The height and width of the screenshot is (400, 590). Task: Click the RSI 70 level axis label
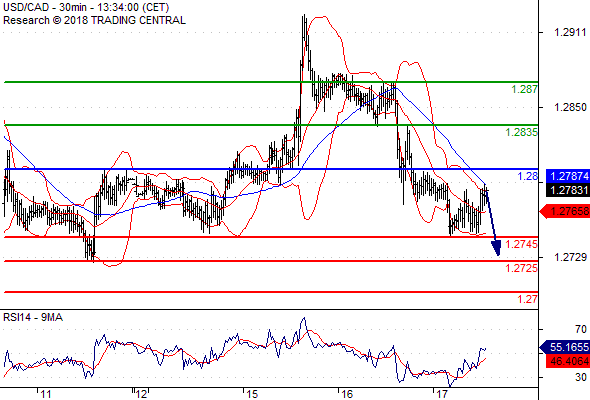click(x=581, y=330)
